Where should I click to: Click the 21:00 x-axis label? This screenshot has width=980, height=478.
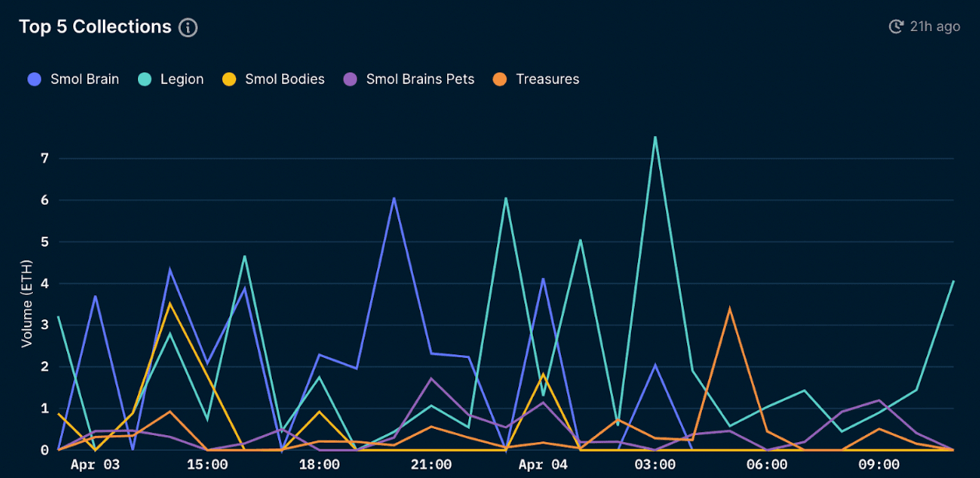(431, 465)
